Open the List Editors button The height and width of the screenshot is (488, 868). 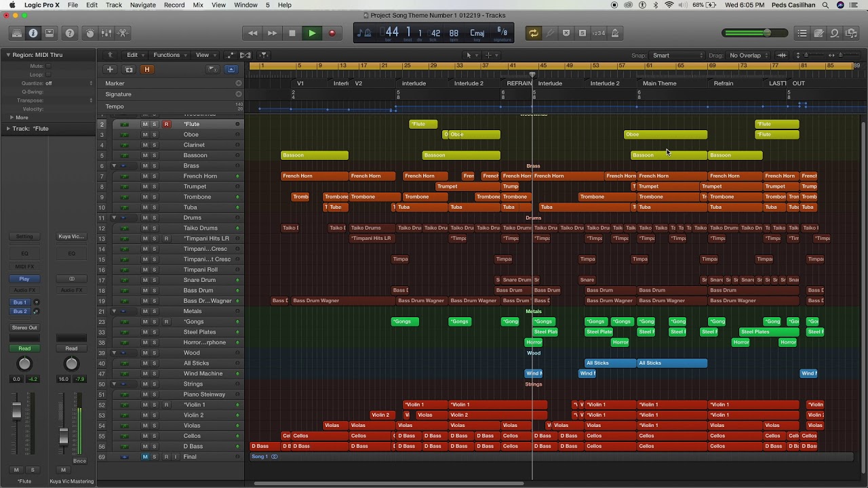(x=802, y=33)
